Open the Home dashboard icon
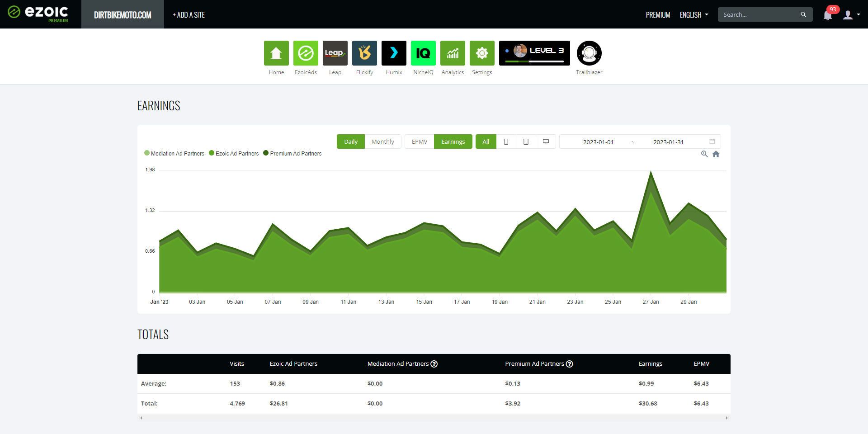Image resolution: width=868 pixels, height=434 pixels. 276,53
